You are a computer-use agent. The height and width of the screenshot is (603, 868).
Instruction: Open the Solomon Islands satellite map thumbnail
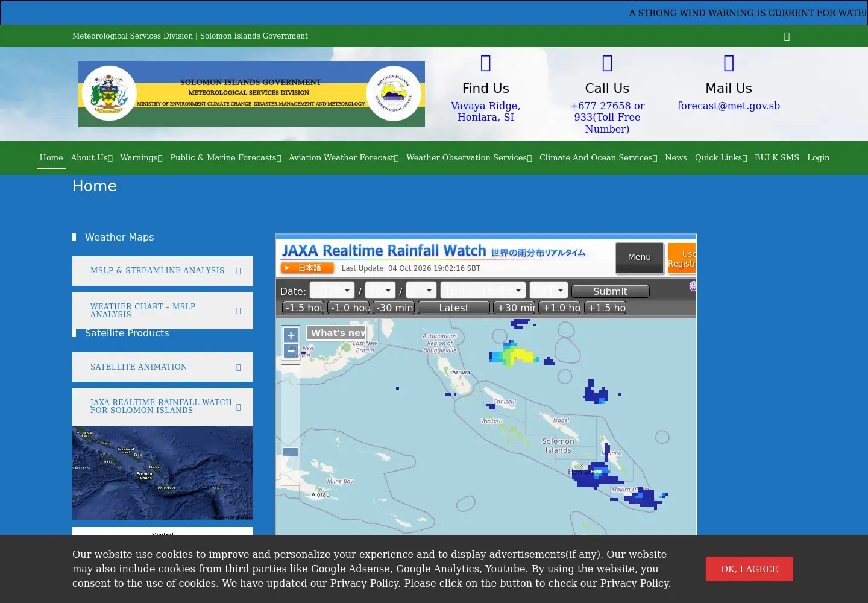163,473
